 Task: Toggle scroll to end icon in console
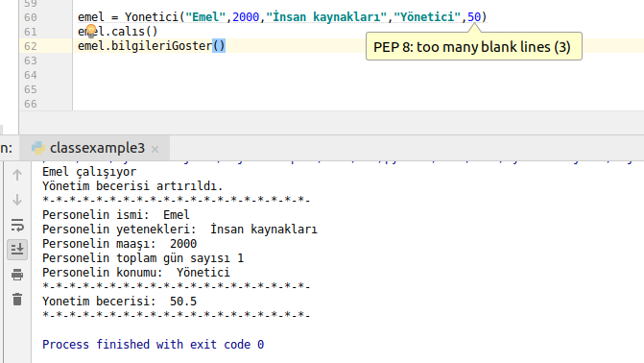tap(17, 250)
